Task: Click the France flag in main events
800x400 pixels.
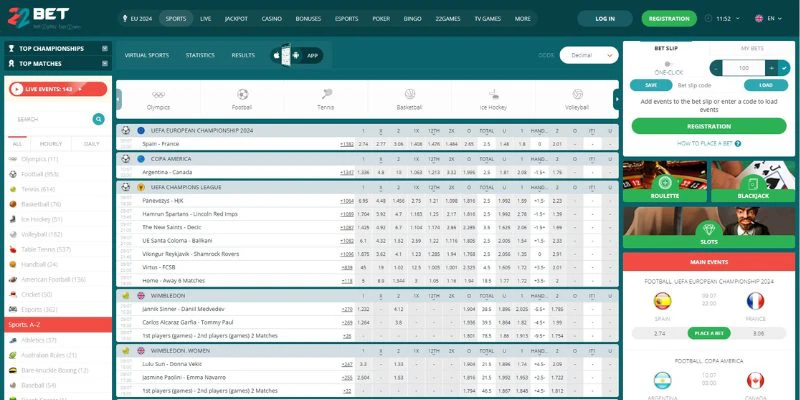Action: click(755, 301)
